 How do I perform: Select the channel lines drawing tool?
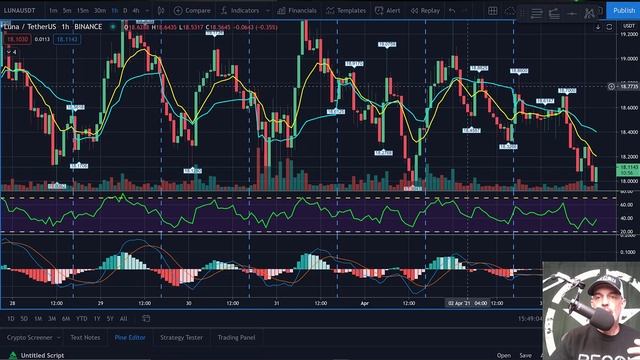coord(554,13)
